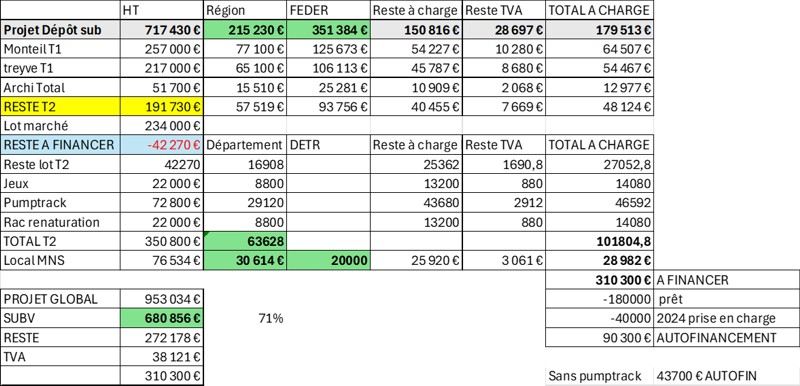800x386 pixels.
Task: Select the FEDER column header cell
Action: pyautogui.click(x=328, y=10)
